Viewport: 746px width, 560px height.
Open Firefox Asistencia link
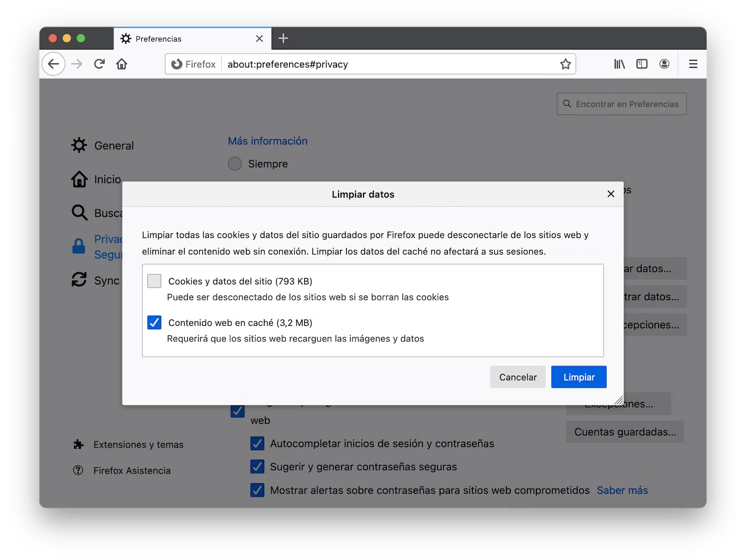(x=122, y=470)
